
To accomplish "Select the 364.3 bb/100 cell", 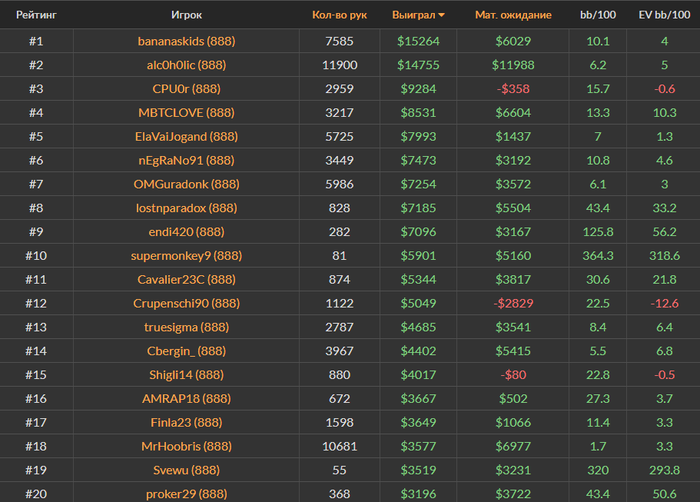I will [x=598, y=255].
